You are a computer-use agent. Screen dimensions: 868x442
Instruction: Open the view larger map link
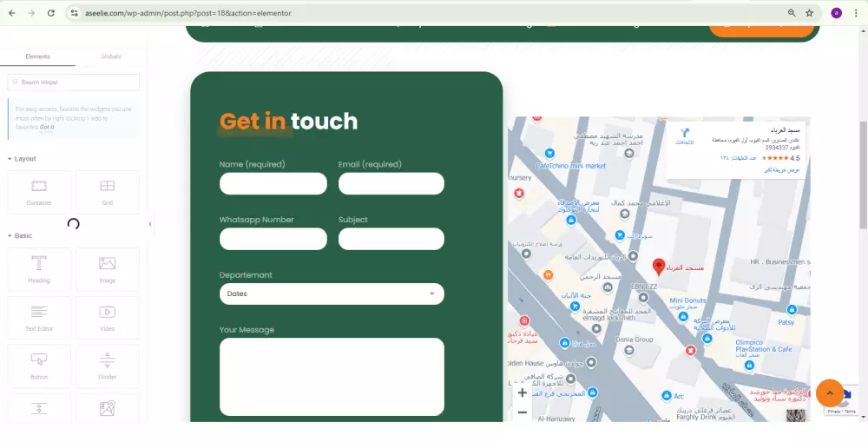(782, 170)
